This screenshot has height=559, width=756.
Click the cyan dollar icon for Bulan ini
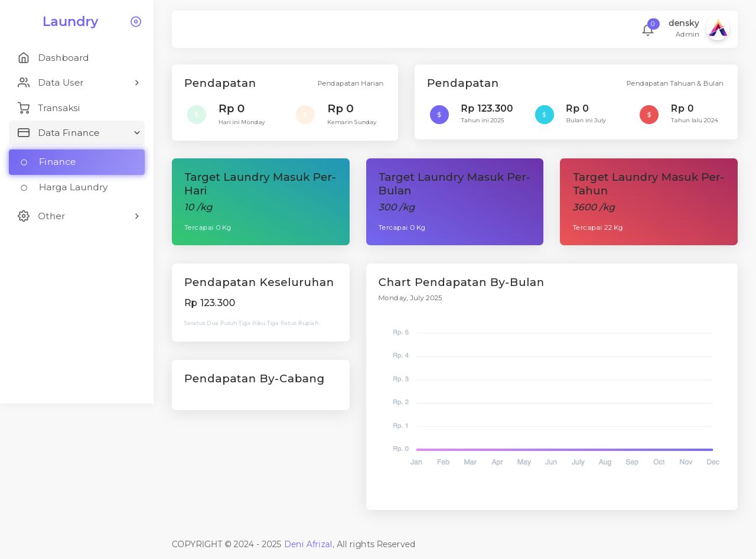click(x=545, y=115)
